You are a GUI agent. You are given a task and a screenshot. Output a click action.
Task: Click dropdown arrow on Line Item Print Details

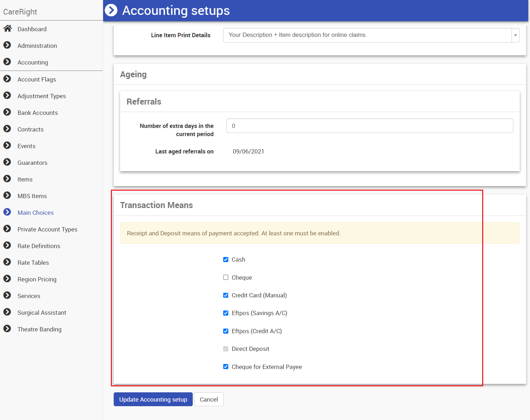tap(515, 35)
